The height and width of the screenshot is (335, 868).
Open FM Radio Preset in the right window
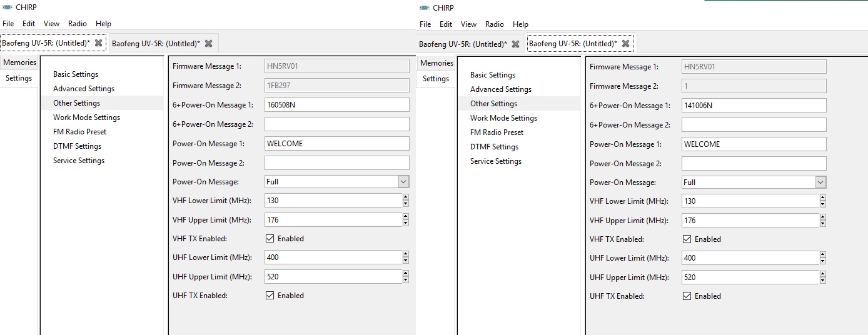coord(497,132)
